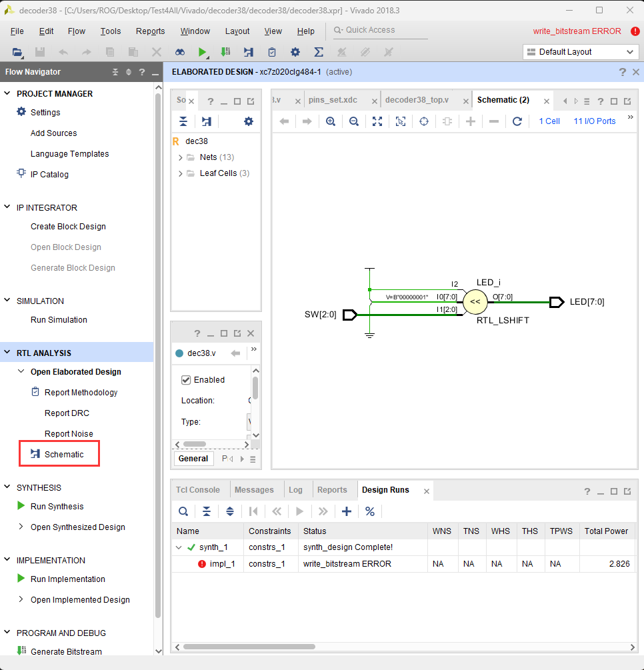Open Schematic under RTL Analysis
Screen dimensions: 644x670
point(64,454)
